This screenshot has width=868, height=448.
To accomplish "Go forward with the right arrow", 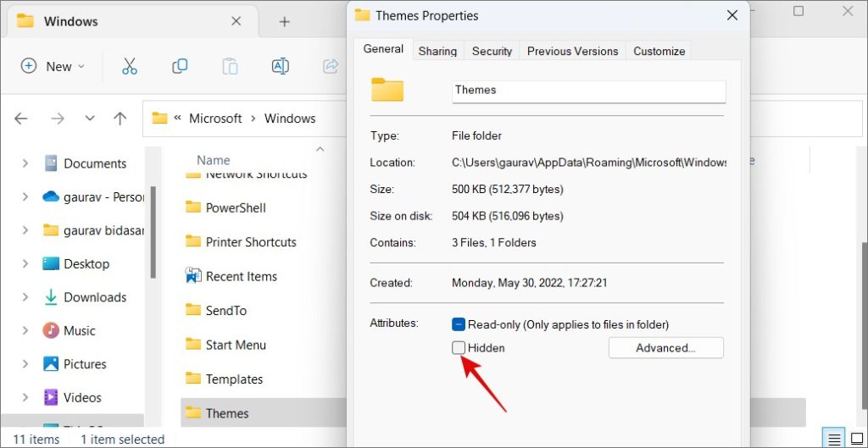I will [58, 119].
